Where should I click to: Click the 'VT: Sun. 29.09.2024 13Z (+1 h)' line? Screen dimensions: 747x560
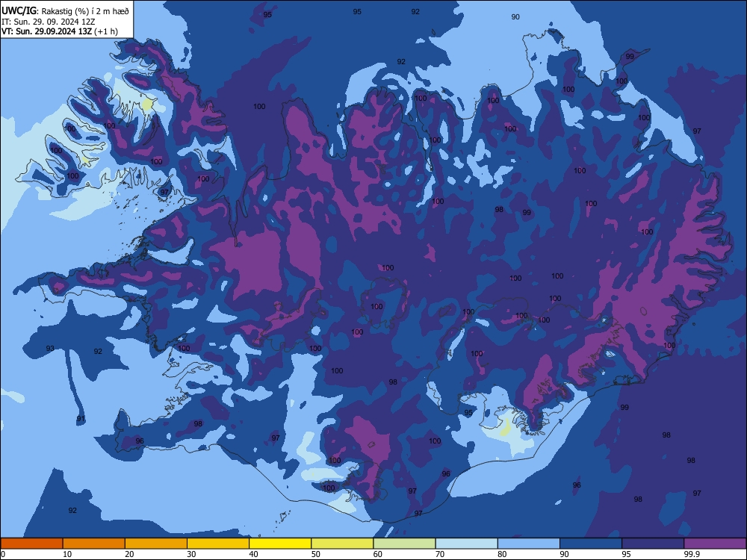60,31
